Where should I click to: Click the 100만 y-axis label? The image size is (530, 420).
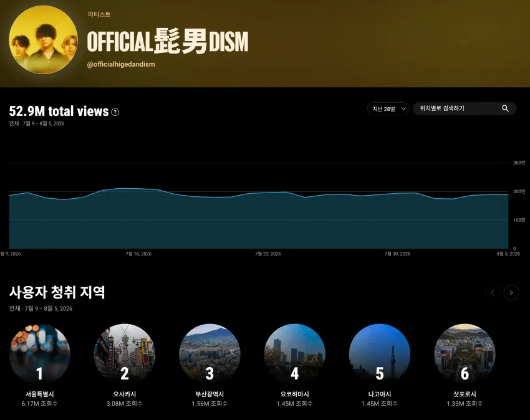pyautogui.click(x=519, y=220)
